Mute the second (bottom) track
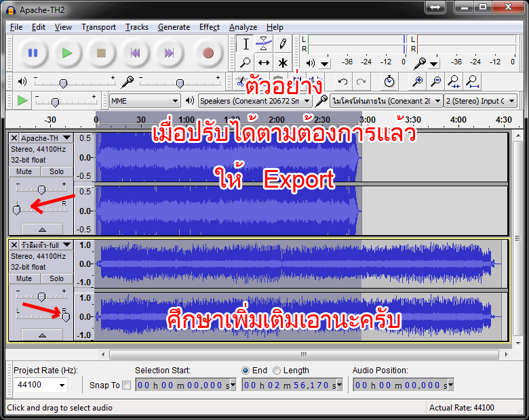This screenshot has height=420, width=529. (24, 279)
